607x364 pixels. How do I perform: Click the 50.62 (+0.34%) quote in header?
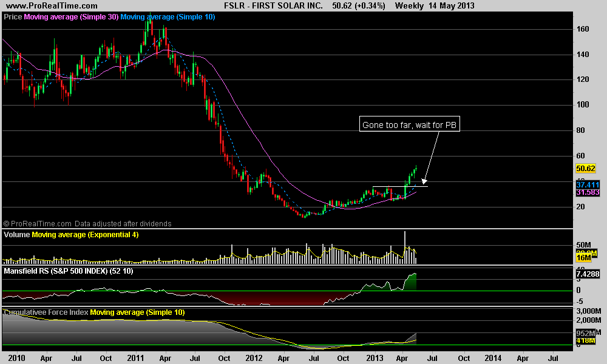pos(359,6)
